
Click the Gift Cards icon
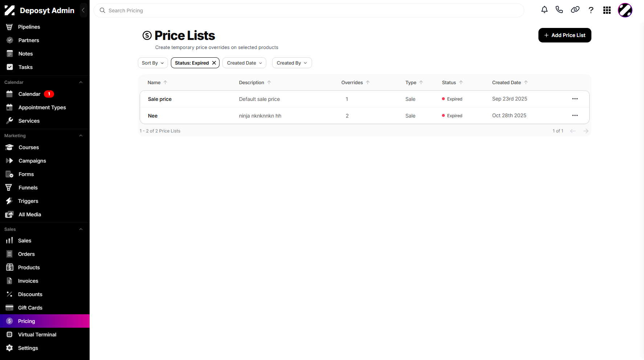pos(9,308)
